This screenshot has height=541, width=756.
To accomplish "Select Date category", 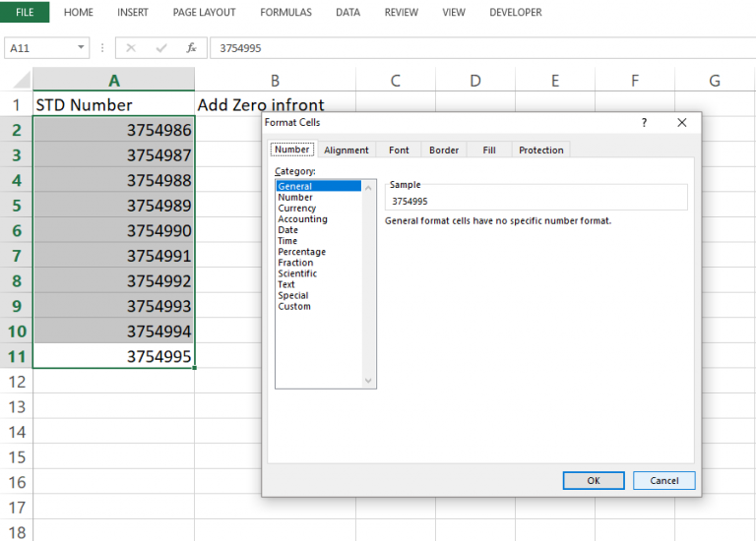I will pyautogui.click(x=318, y=230).
